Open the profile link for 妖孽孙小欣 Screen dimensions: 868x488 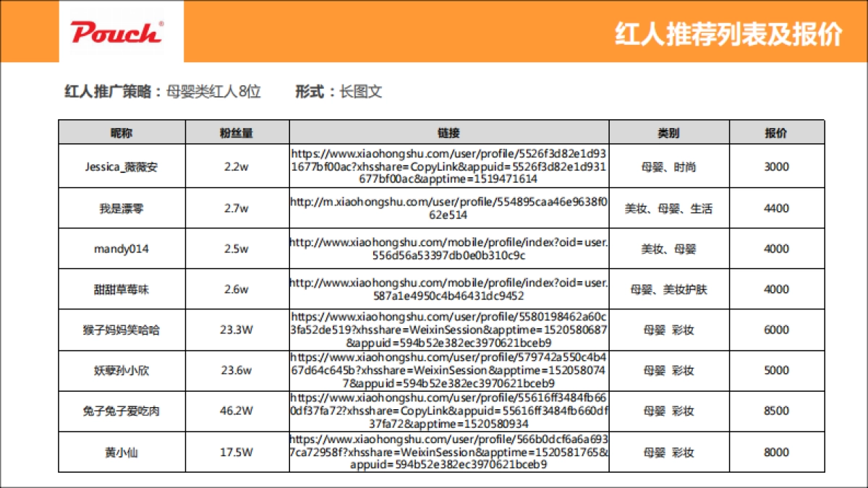(x=448, y=370)
